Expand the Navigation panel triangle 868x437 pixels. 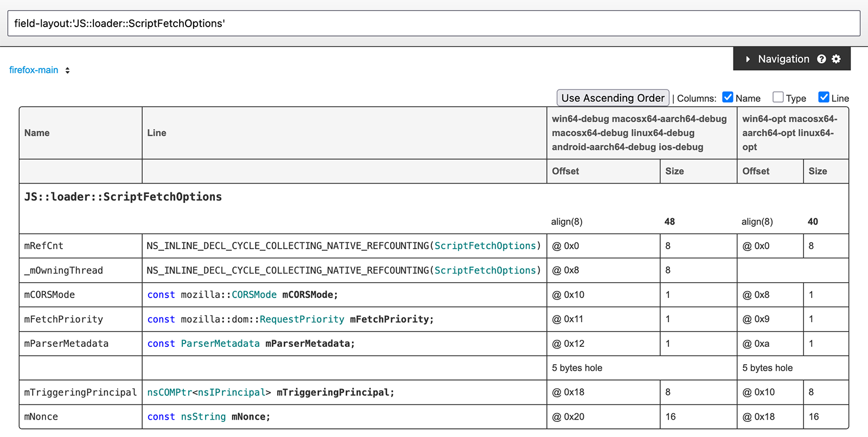click(748, 59)
